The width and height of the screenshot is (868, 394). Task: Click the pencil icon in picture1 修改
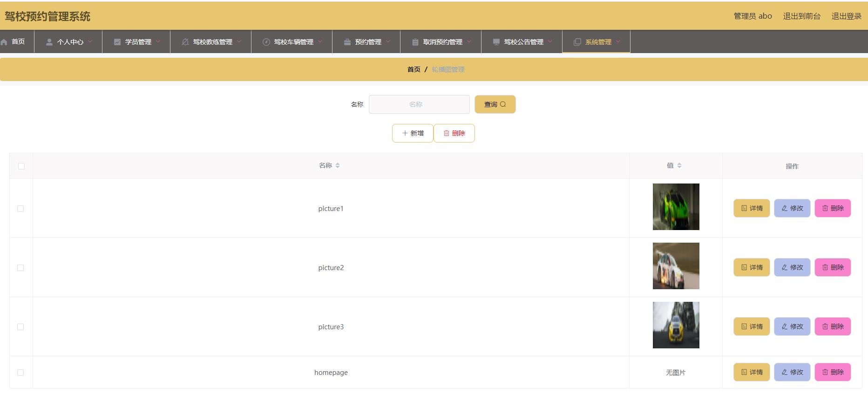785,208
